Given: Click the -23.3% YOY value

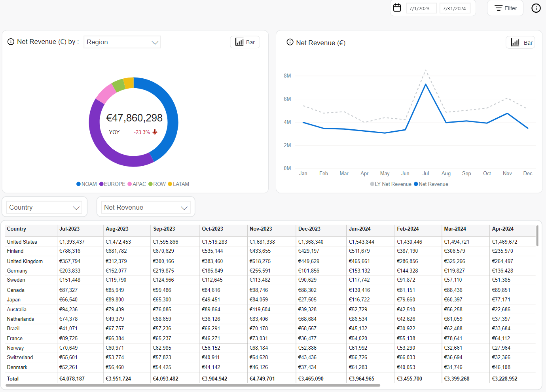Looking at the screenshot, I should (142, 132).
